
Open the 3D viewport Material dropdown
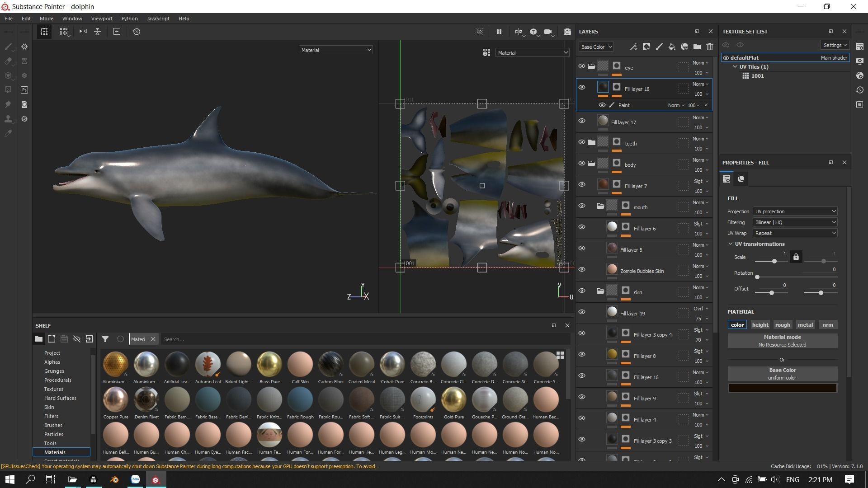335,50
